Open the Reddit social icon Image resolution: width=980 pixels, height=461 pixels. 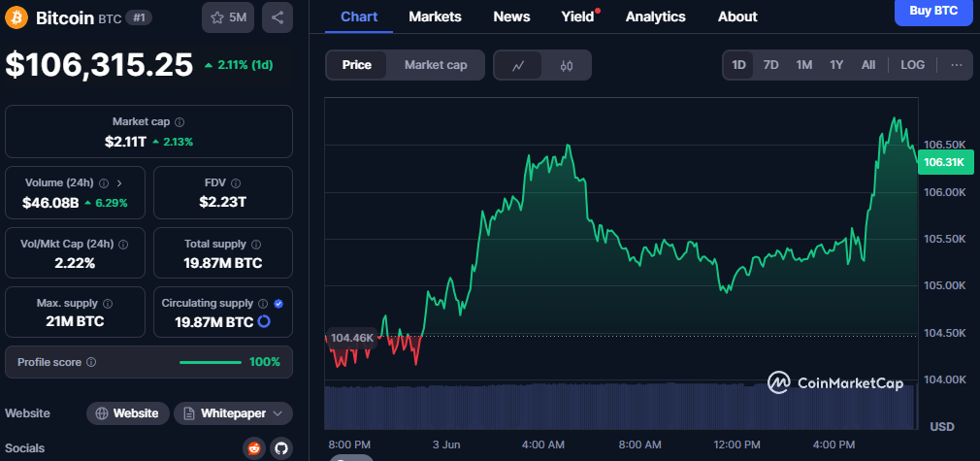pos(254,447)
